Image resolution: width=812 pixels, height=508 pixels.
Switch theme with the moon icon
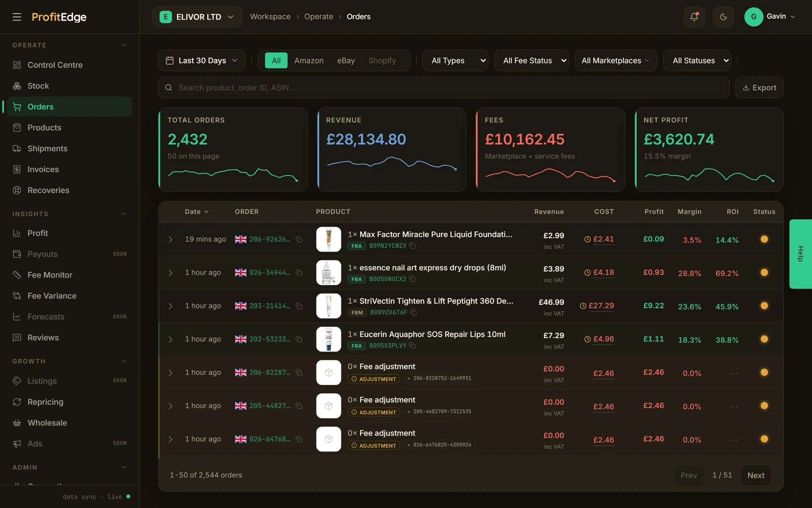723,17
